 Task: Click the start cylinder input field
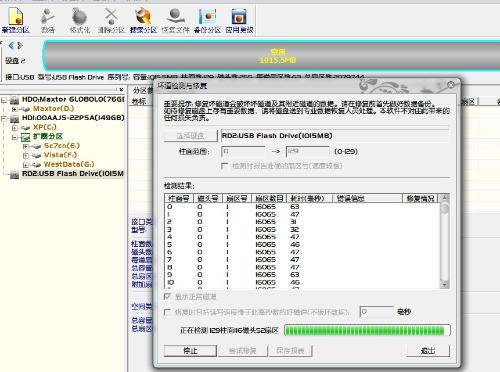[243, 152]
